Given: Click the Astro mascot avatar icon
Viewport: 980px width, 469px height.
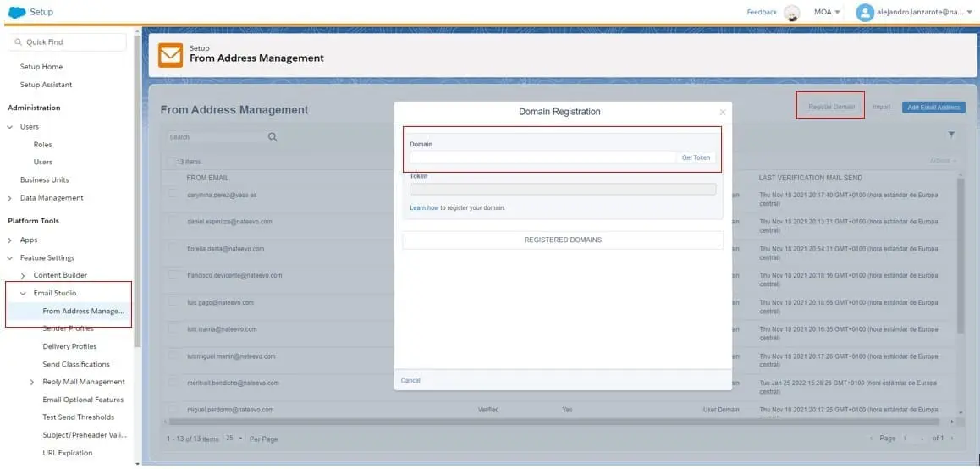Looking at the screenshot, I should [792, 12].
